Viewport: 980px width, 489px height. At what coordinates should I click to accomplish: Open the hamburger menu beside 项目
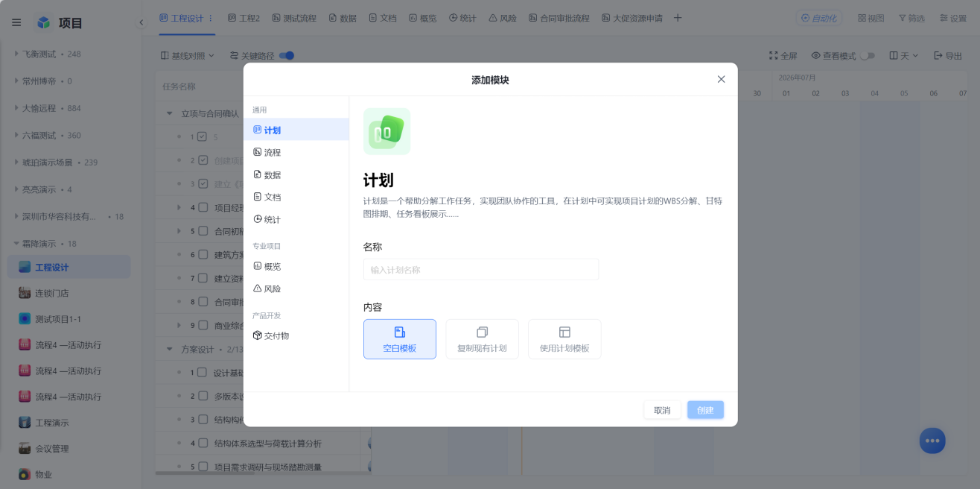click(x=16, y=22)
